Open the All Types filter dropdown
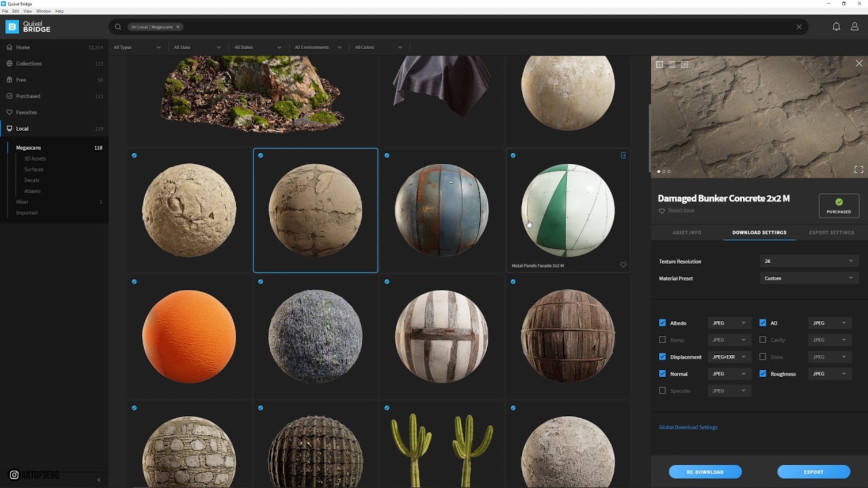The height and width of the screenshot is (488, 868). click(138, 47)
